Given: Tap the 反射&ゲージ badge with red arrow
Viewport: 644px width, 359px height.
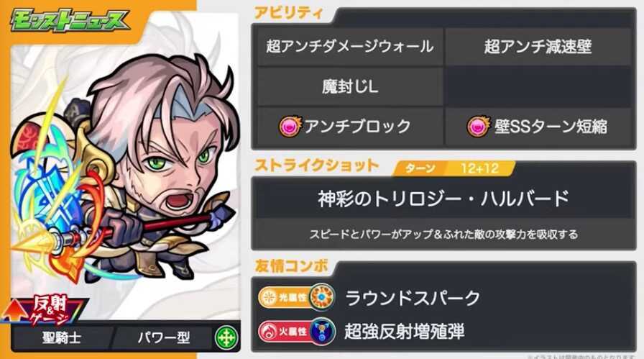Looking at the screenshot, I should pyautogui.click(x=45, y=309).
